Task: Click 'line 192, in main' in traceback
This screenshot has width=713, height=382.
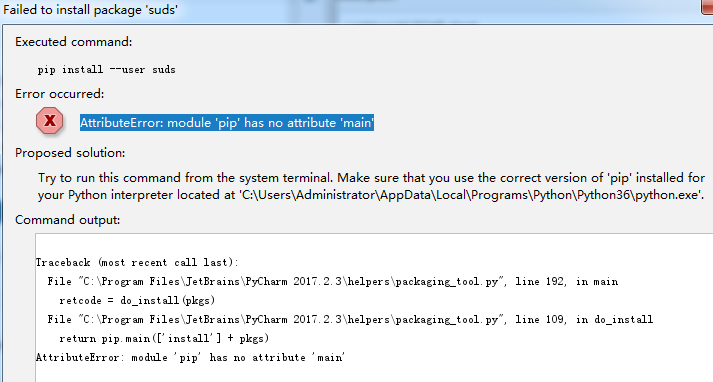Action: tap(567, 281)
